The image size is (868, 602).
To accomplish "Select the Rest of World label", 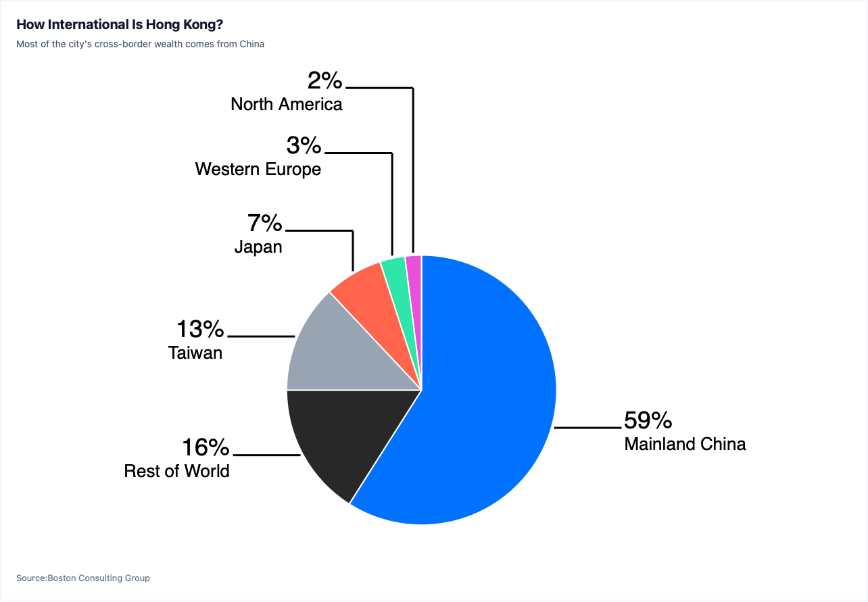I will pos(176,471).
